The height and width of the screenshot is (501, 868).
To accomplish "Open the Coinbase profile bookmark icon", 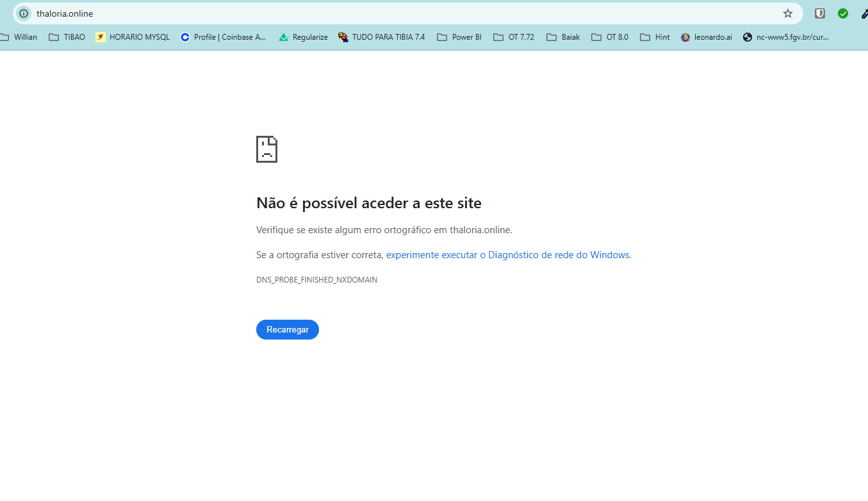I will tap(185, 37).
